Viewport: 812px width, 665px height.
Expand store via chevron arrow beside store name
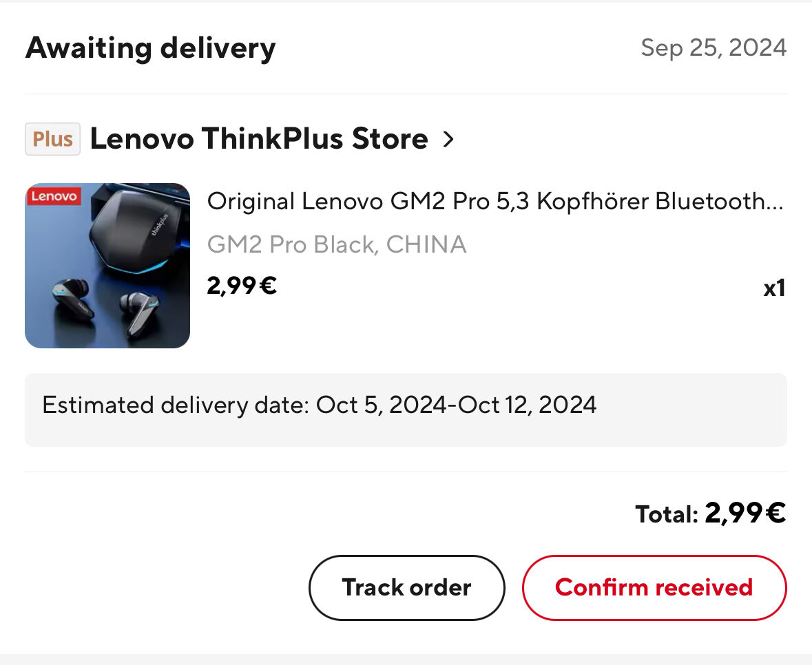tap(448, 138)
